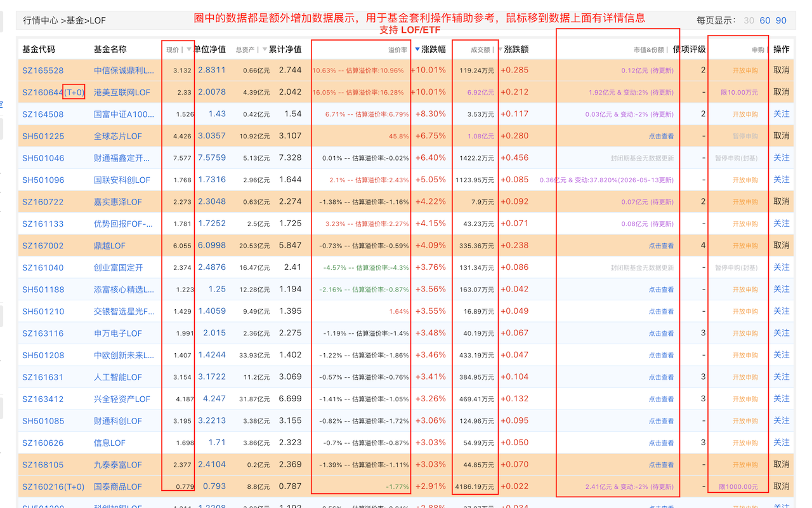Unfollow 国泰商品LOF via 取消
The height and width of the screenshot is (508, 812).
coord(782,486)
